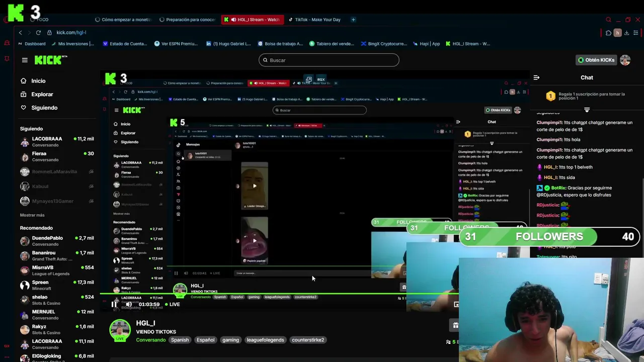
Task: Open the Mis Inversiones bookmark
Action: 72,44
